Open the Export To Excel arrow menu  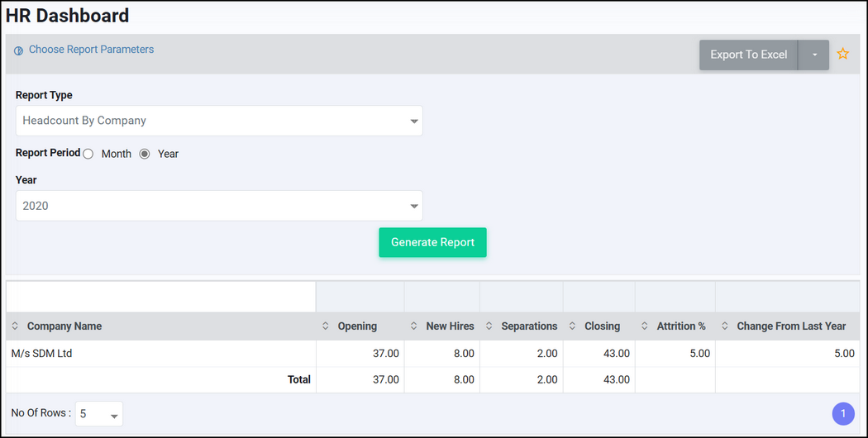[813, 55]
